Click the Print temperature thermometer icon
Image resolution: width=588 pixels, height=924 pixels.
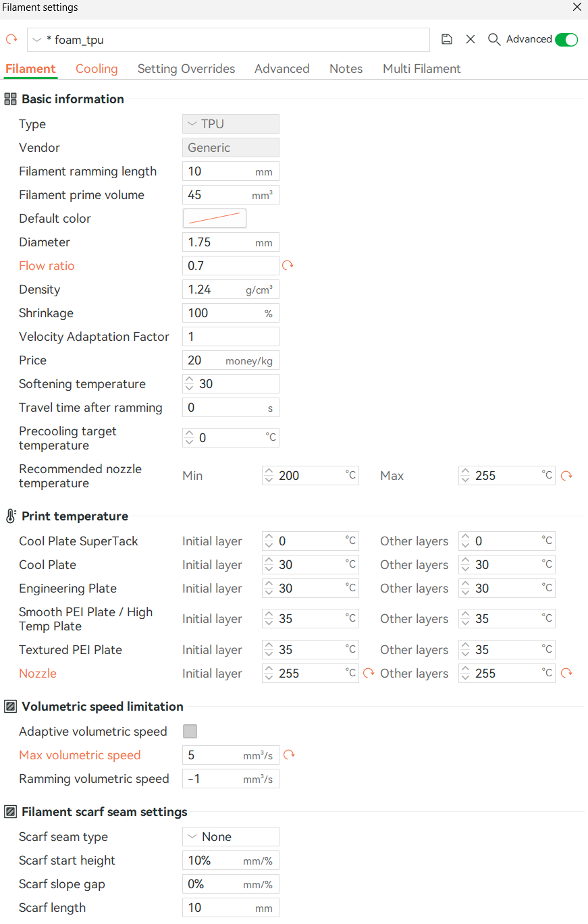pyautogui.click(x=9, y=516)
